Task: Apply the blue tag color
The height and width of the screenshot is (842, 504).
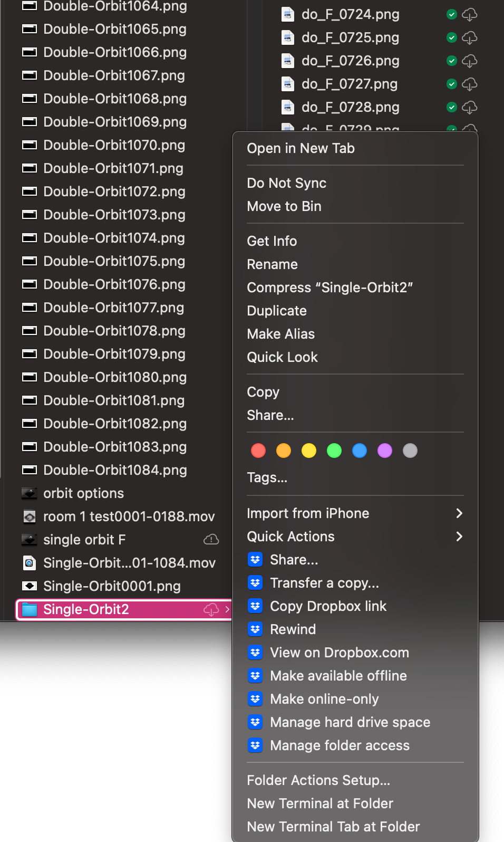Action: (360, 451)
